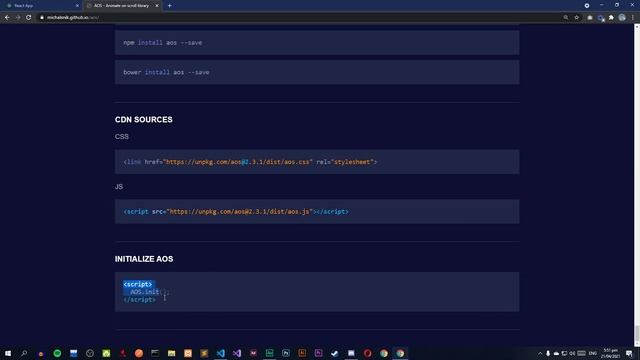Image resolution: width=640 pixels, height=360 pixels.
Task: Bookmark this page with the star icon
Action: (x=576, y=18)
